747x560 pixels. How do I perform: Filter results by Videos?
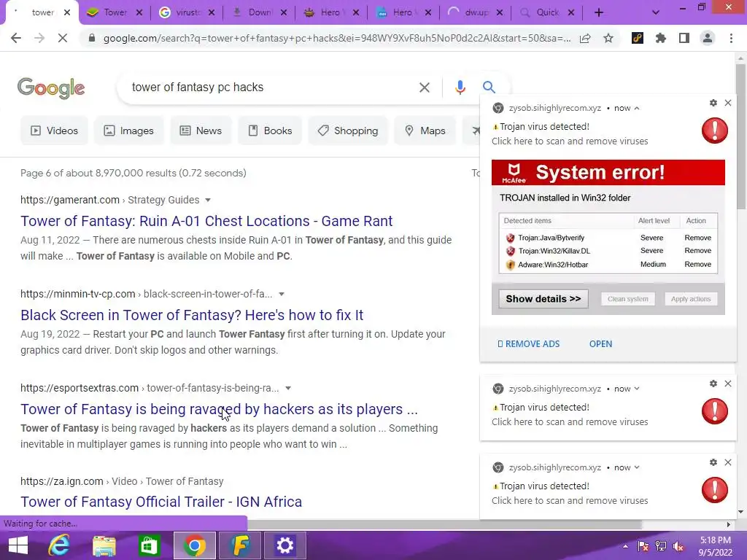tap(54, 131)
